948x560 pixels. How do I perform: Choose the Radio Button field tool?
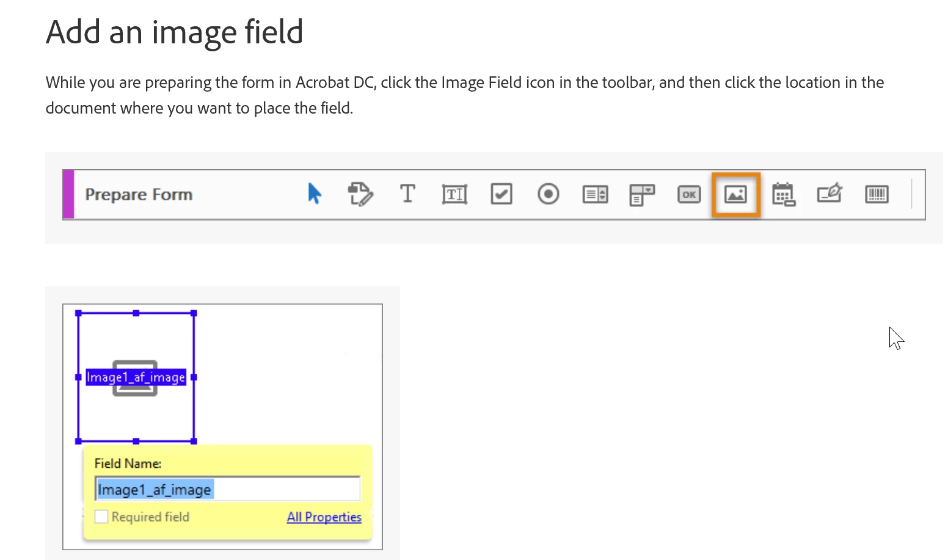(x=549, y=194)
